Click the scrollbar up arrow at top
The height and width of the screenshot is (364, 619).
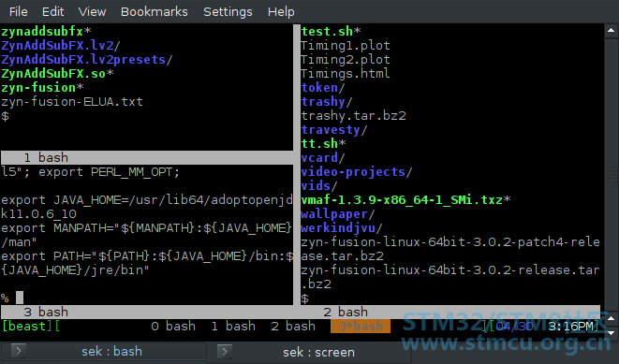[x=611, y=31]
